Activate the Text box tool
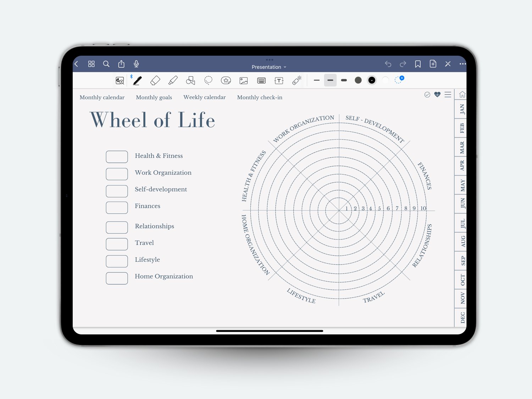This screenshot has height=399, width=532. [279, 81]
